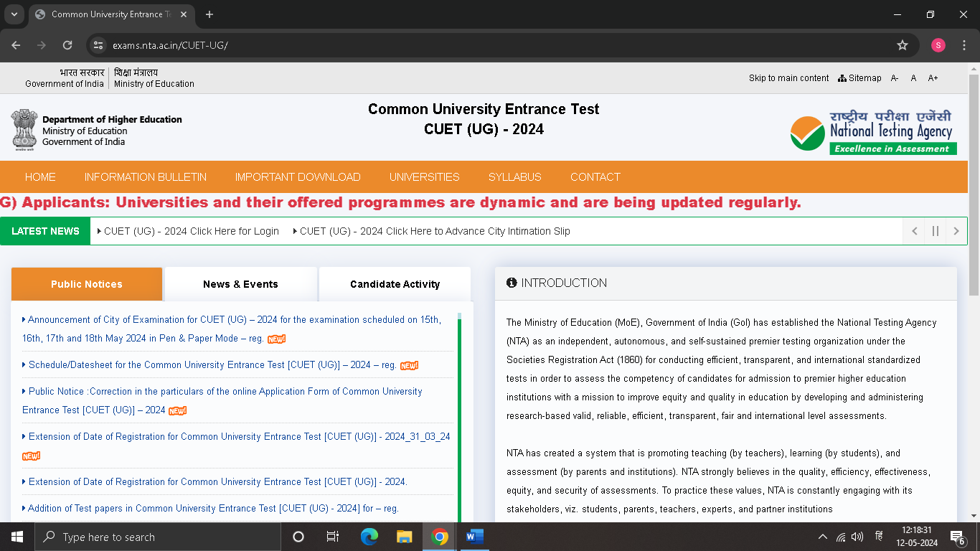
Task: Go to next news ticker item
Action: pos(956,231)
